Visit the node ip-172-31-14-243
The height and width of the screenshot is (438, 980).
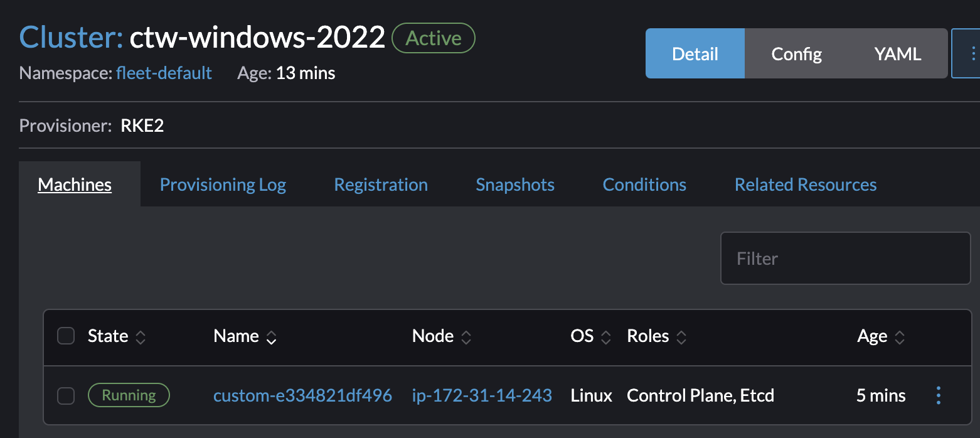click(x=482, y=395)
